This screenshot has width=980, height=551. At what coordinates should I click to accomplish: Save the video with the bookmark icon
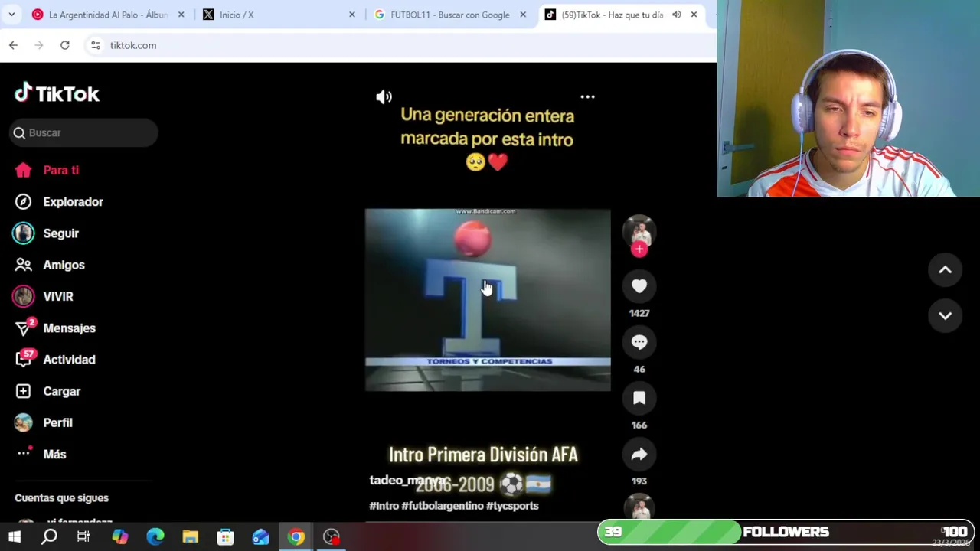pyautogui.click(x=639, y=398)
